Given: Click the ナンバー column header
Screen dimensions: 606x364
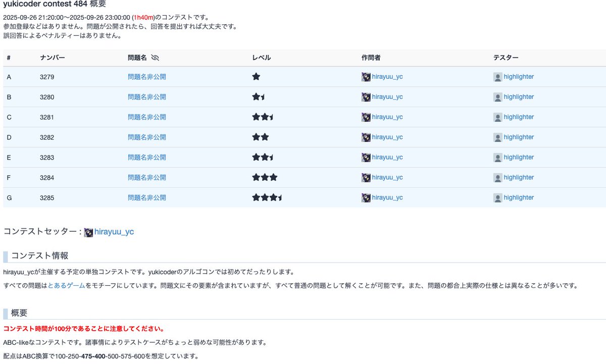Looking at the screenshot, I should tap(52, 58).
